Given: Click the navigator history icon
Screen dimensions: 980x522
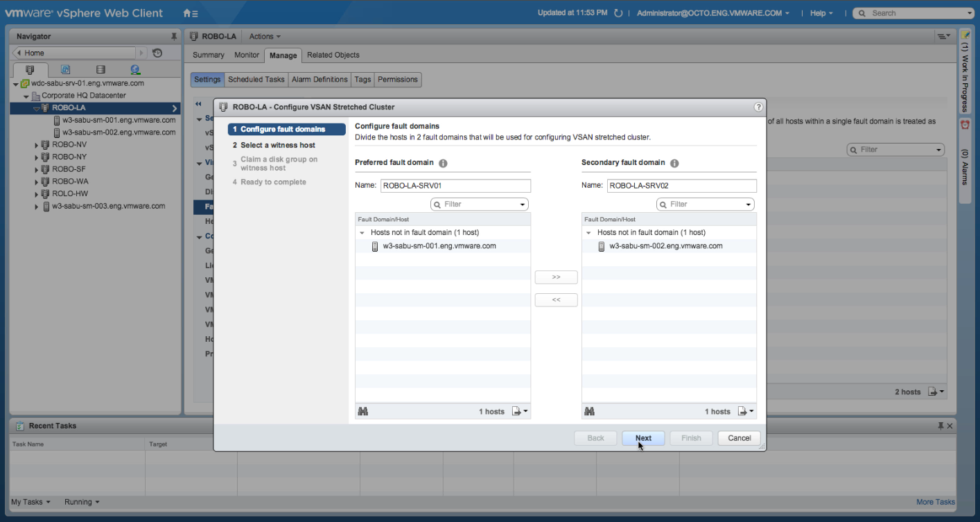Looking at the screenshot, I should tap(157, 53).
